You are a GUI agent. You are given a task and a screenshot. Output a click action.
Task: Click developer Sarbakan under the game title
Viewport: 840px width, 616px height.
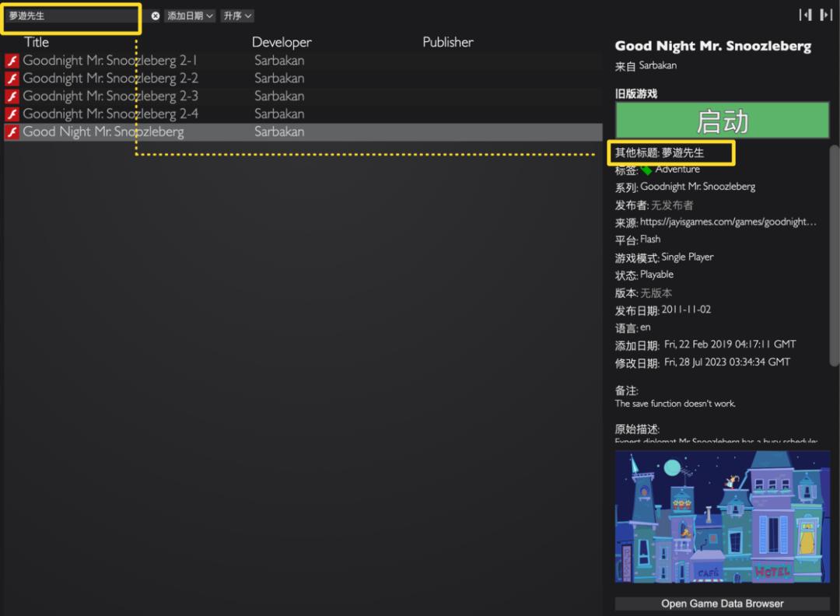(x=658, y=65)
